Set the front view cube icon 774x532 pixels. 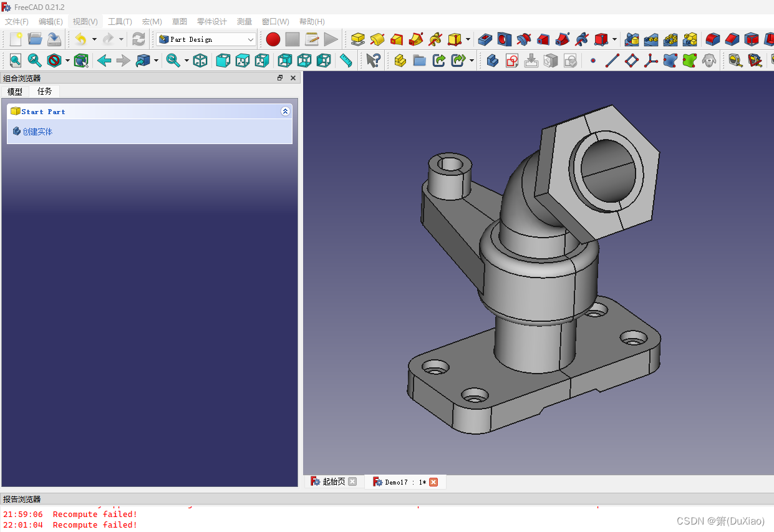coord(223,60)
